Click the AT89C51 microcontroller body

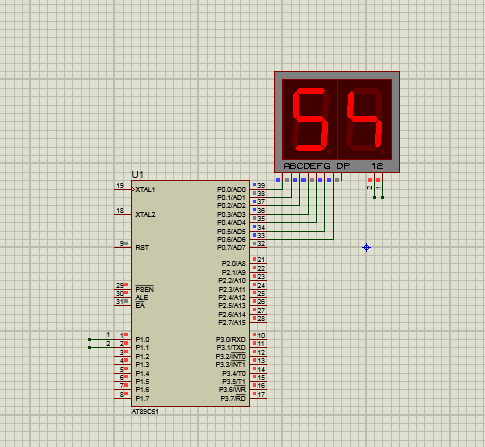coord(190,293)
